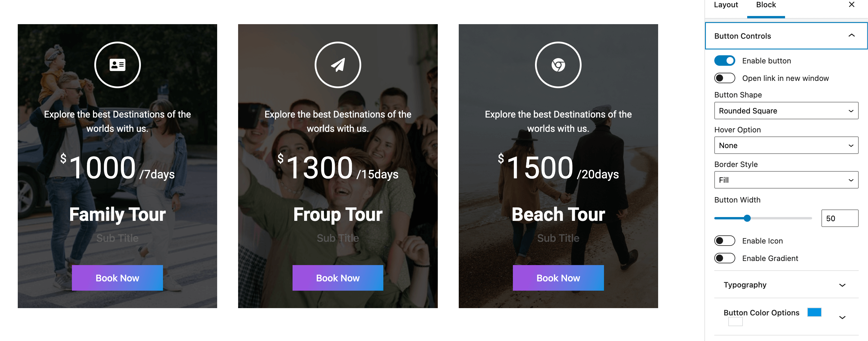
Task: Click the white Button Color Options swatch
Action: [735, 322]
